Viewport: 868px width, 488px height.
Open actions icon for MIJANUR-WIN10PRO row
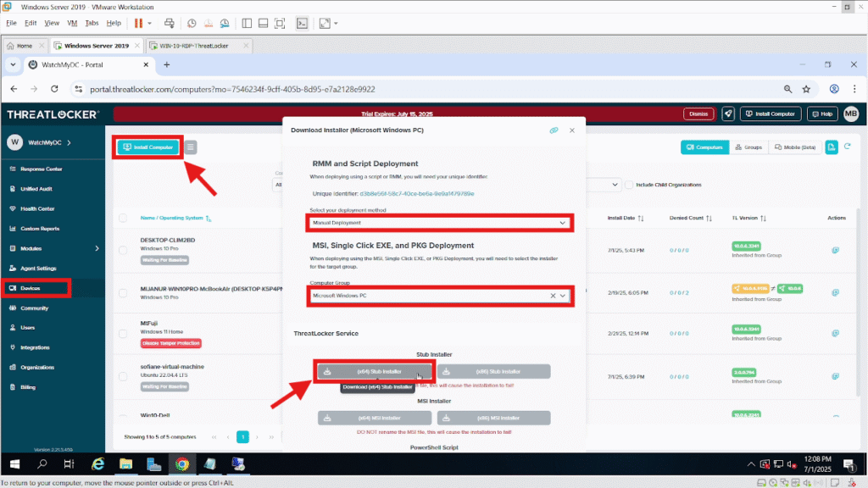[x=835, y=292]
